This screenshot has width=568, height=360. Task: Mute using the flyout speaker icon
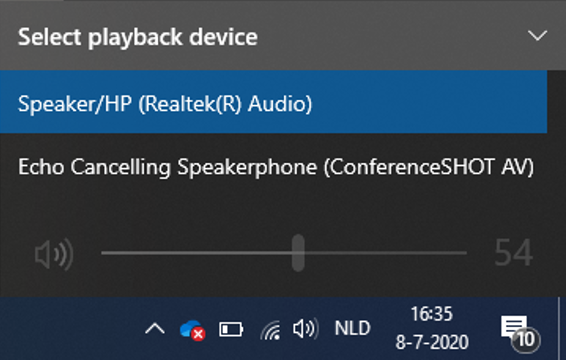(x=54, y=254)
